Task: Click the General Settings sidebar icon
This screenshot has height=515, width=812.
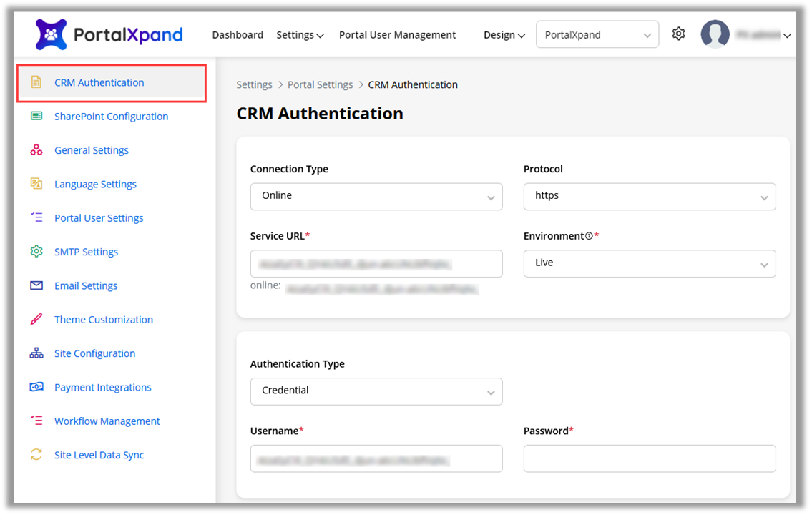Action: click(36, 150)
